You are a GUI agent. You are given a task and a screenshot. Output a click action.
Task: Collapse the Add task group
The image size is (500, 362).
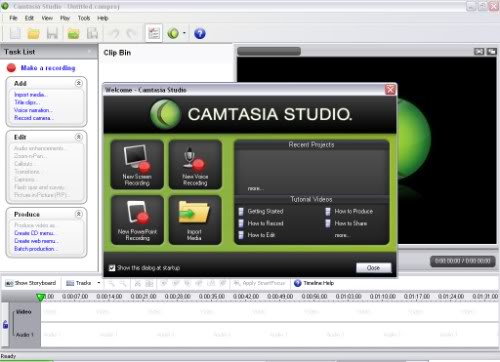pyautogui.click(x=78, y=83)
